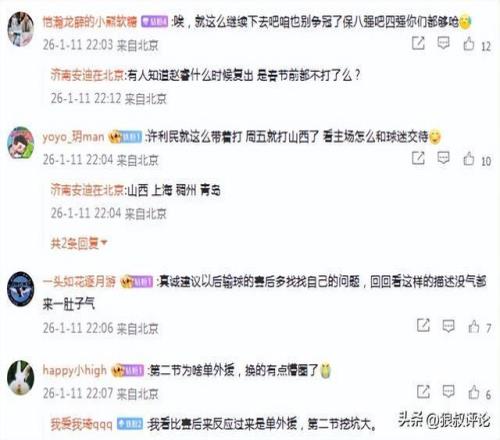The width and height of the screenshot is (500, 440).
Task: Reply to yoyo_玥man's comment
Action: click(x=443, y=158)
